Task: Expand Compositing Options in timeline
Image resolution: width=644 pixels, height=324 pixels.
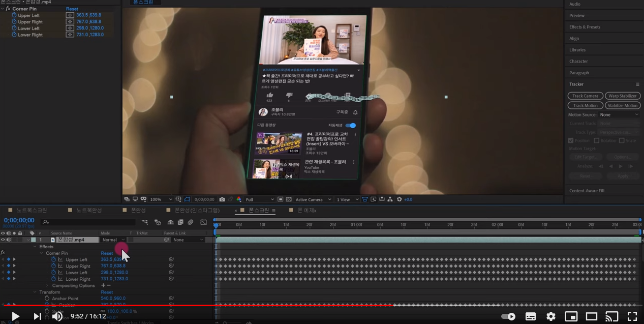Action: pyautogui.click(x=48, y=286)
